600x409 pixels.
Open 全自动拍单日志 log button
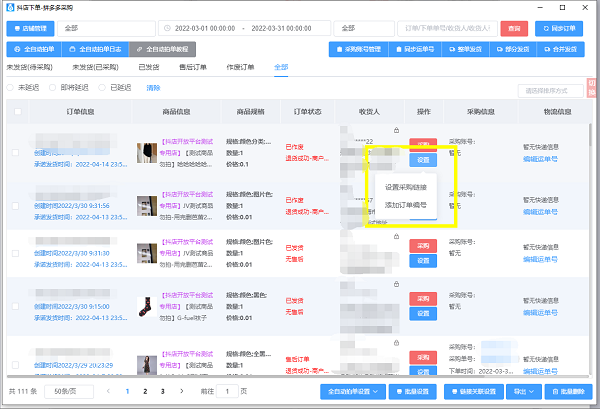(x=95, y=49)
